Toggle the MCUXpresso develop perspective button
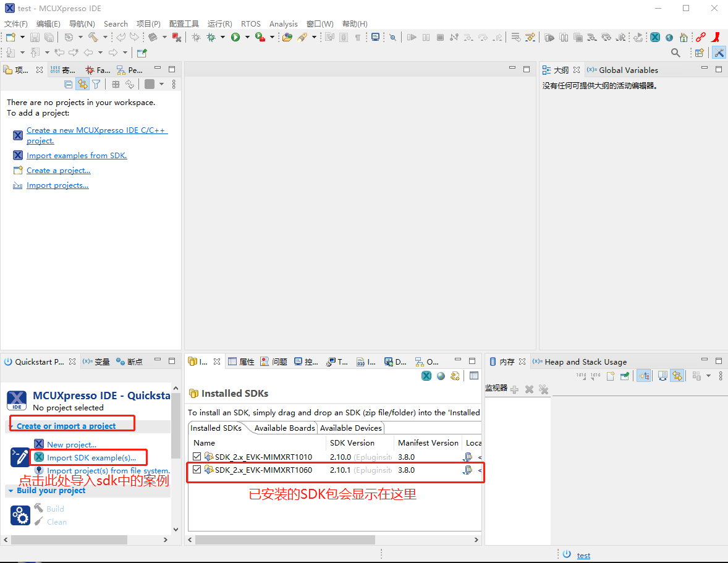This screenshot has width=728, height=563. click(719, 53)
